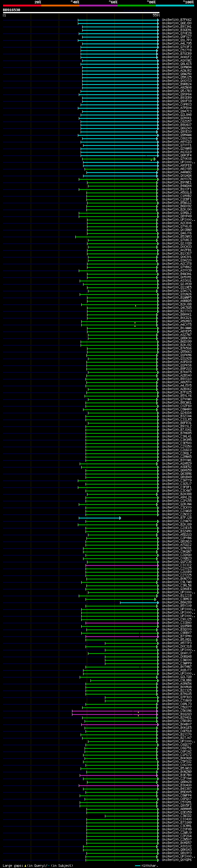The width and height of the screenshot is (197, 868).
Task: Select the BB916530 query name
Action: (11, 10)
